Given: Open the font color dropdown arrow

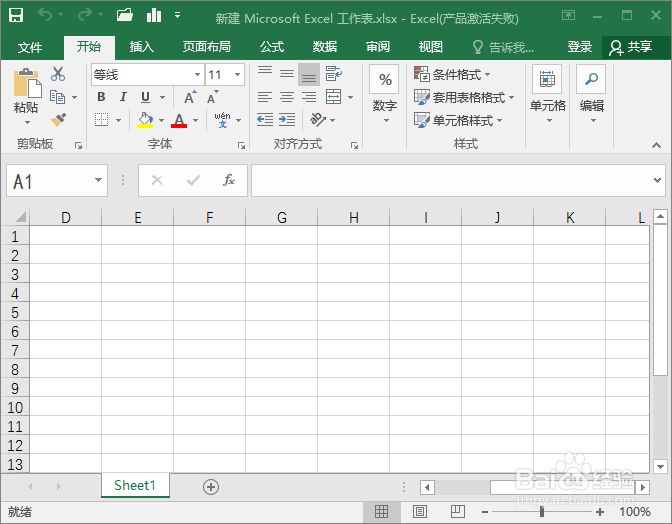Looking at the screenshot, I should pos(195,121).
